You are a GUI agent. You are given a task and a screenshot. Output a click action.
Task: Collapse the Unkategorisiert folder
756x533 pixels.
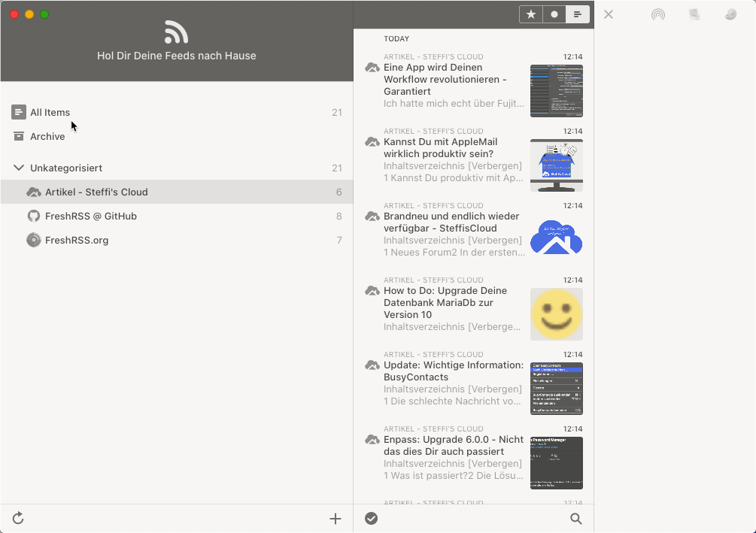18,168
